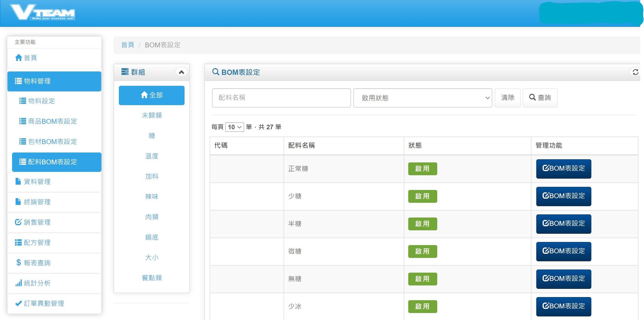Click the dollar icon beside 報表查詢
The width and height of the screenshot is (644, 320).
pyautogui.click(x=18, y=263)
